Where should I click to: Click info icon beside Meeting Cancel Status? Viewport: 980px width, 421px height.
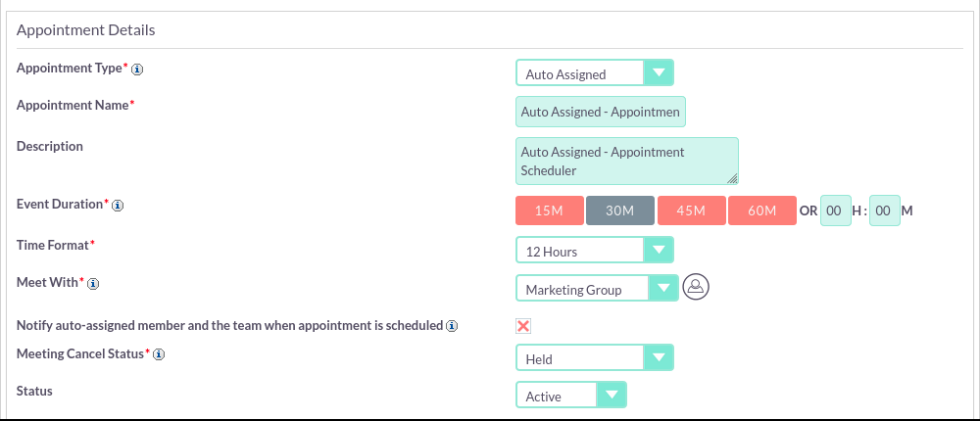pos(159,354)
